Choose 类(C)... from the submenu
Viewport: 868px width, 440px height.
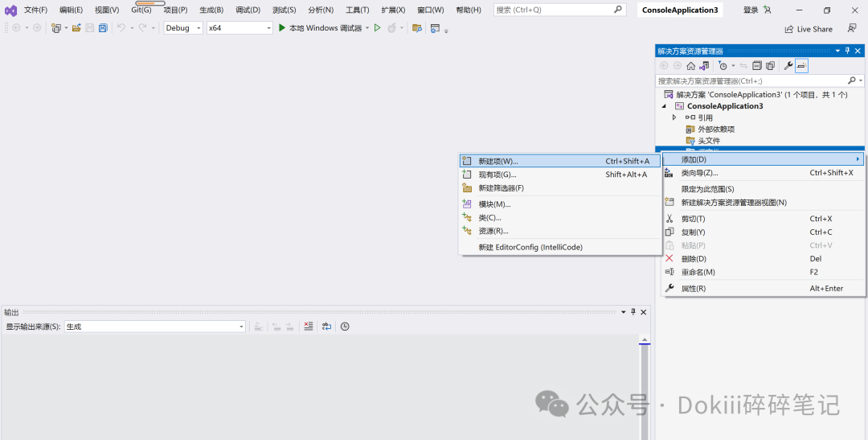[560, 218]
